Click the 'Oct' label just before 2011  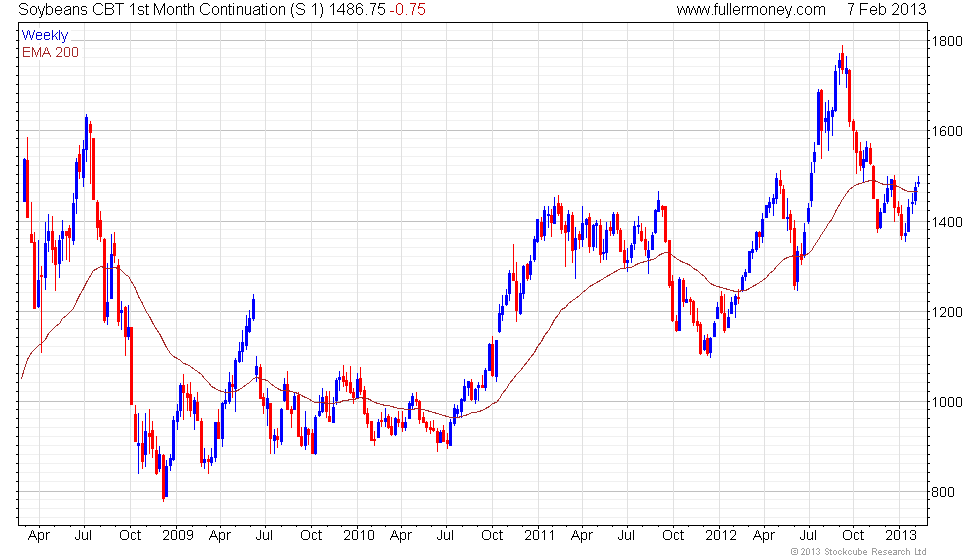click(x=492, y=535)
